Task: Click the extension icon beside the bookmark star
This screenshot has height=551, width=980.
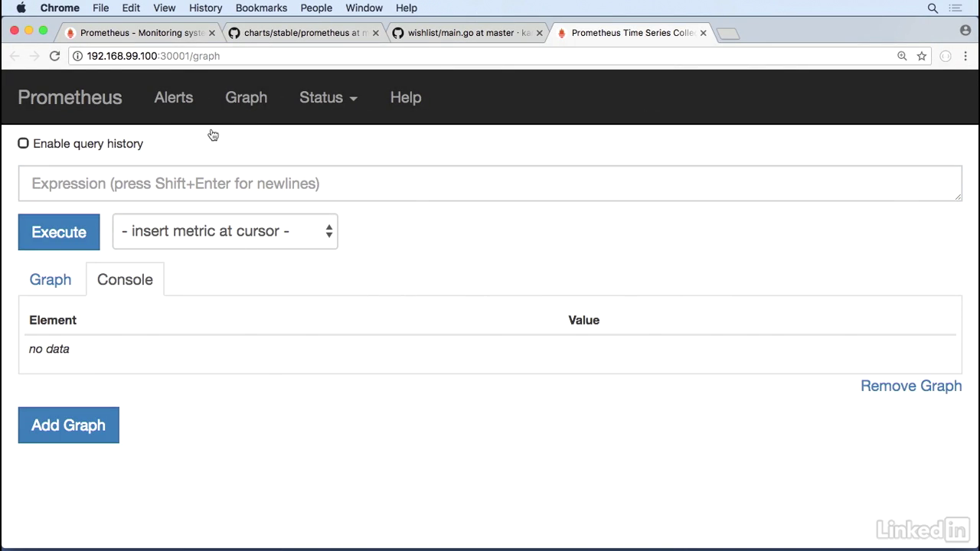Action: [x=946, y=56]
